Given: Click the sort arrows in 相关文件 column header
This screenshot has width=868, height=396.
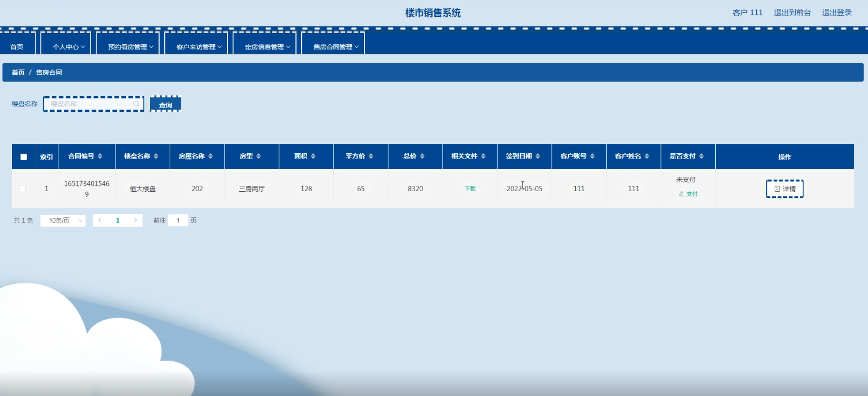Looking at the screenshot, I should (x=484, y=156).
